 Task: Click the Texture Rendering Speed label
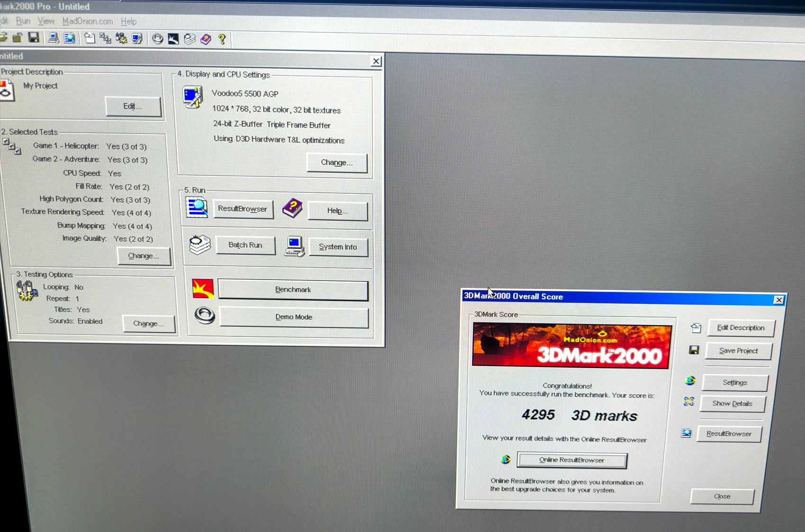click(63, 212)
